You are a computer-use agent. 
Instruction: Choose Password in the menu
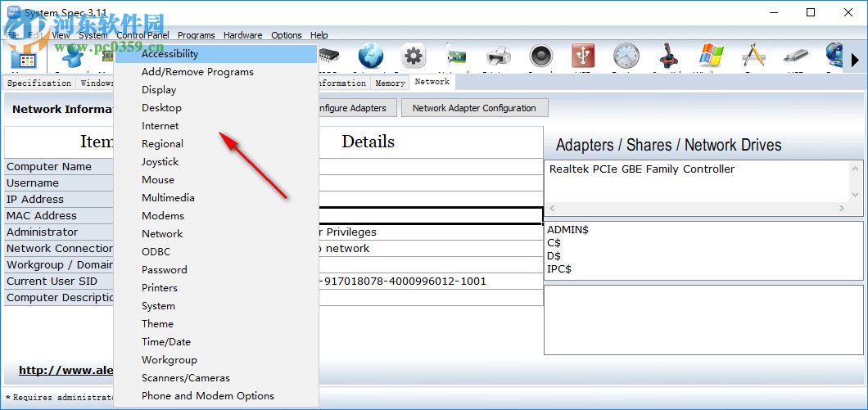[x=216, y=269]
